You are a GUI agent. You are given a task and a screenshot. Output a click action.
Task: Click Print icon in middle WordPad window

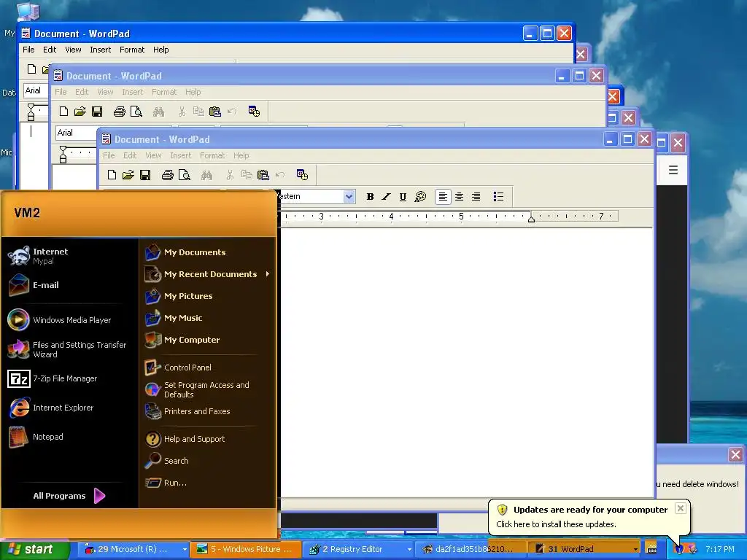[x=119, y=112]
